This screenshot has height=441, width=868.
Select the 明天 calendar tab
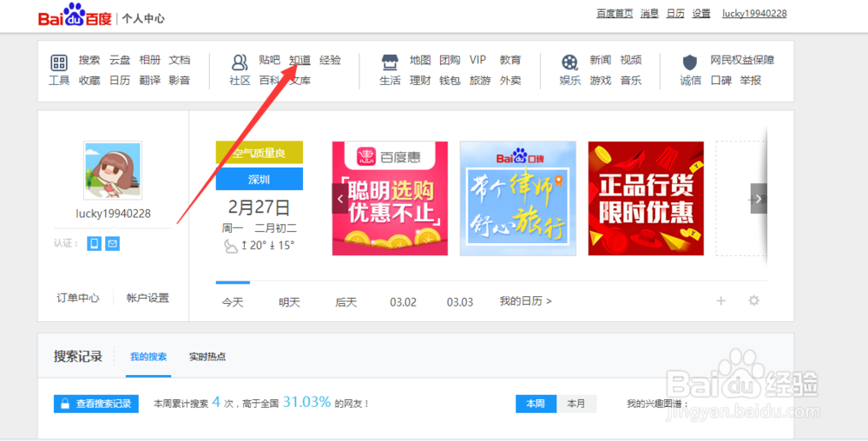pos(289,302)
